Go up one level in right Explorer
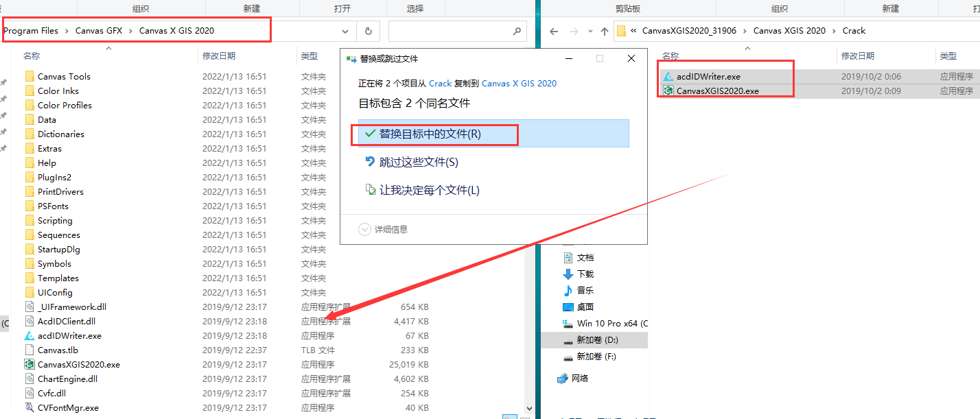This screenshot has height=419, width=980. click(605, 31)
